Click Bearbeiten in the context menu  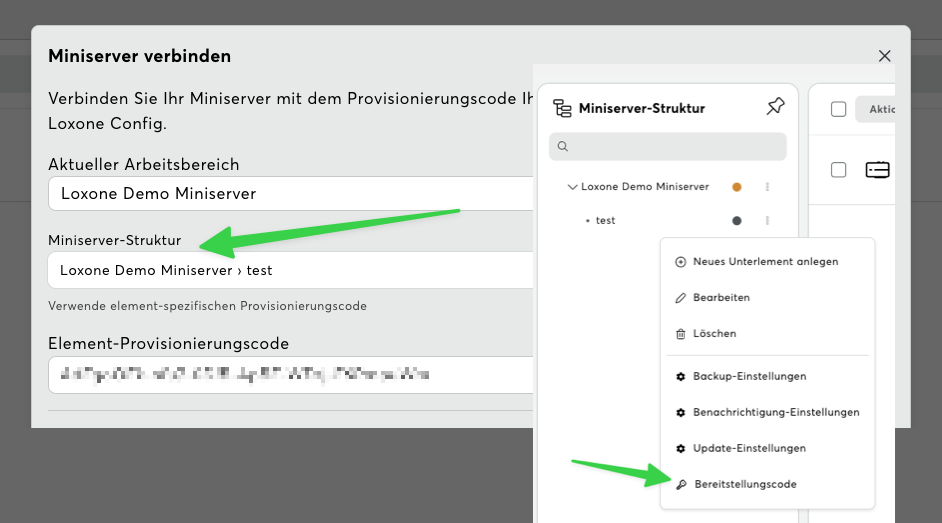720,297
